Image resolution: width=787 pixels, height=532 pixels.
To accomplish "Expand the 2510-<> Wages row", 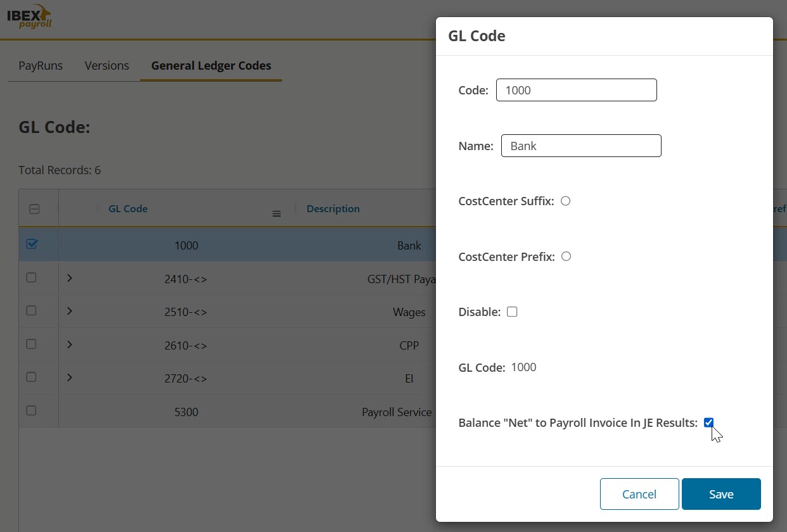I will point(70,310).
